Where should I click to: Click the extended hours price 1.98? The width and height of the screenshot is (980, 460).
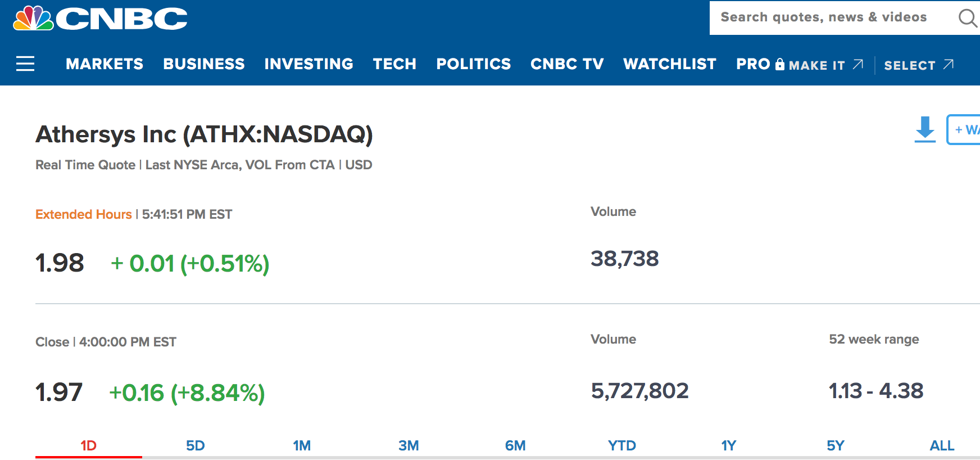(x=60, y=263)
